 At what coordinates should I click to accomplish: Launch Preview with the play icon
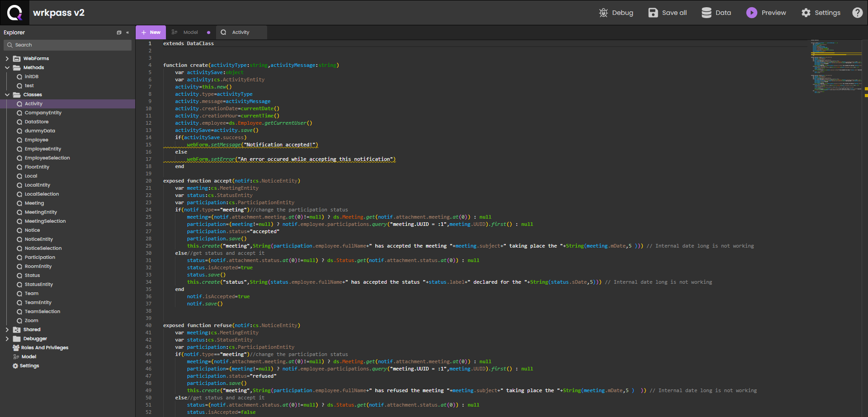pyautogui.click(x=751, y=13)
